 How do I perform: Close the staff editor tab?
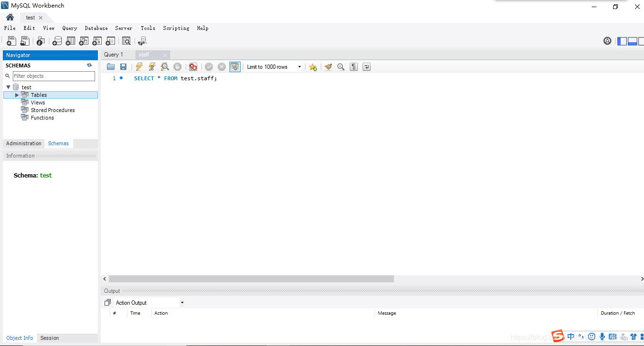(x=165, y=55)
